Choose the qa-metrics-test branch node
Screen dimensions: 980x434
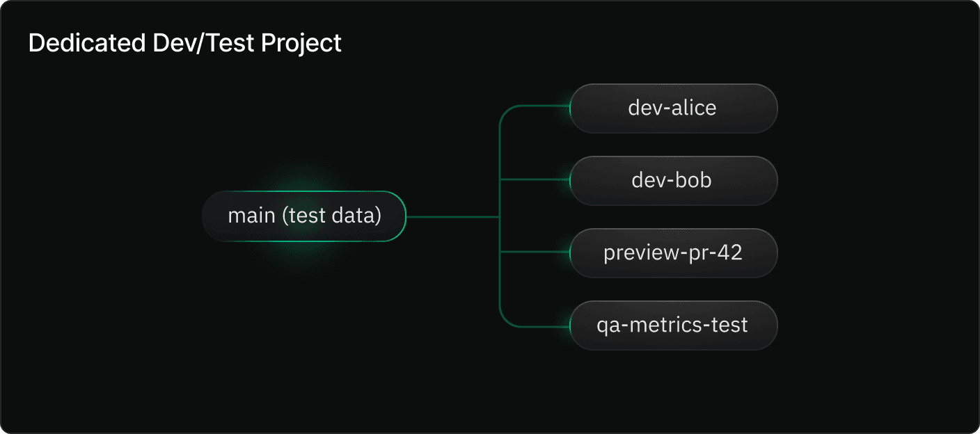pyautogui.click(x=672, y=325)
